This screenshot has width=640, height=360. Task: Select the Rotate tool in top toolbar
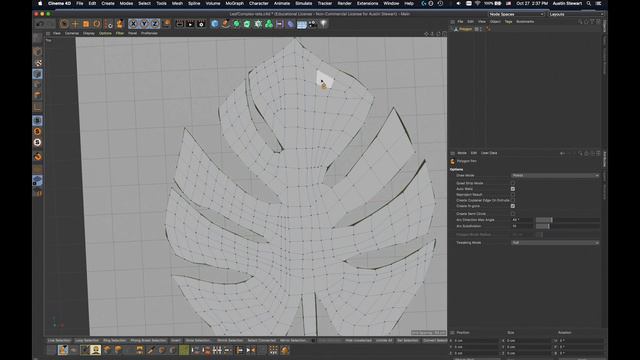point(97,24)
